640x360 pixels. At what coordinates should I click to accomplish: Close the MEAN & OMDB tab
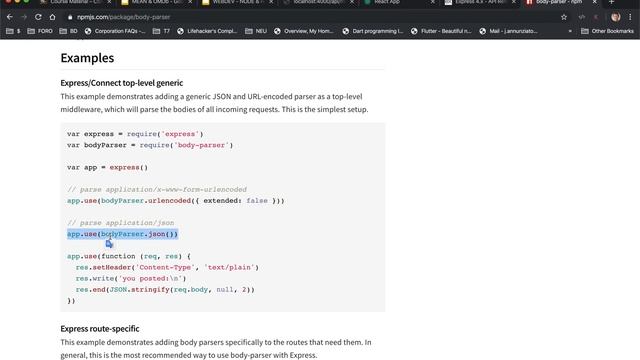[x=190, y=2]
